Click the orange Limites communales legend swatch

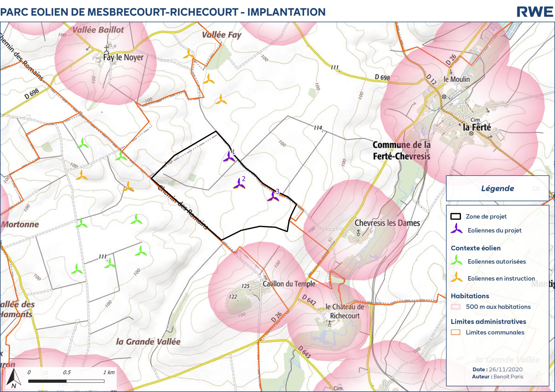click(x=456, y=332)
